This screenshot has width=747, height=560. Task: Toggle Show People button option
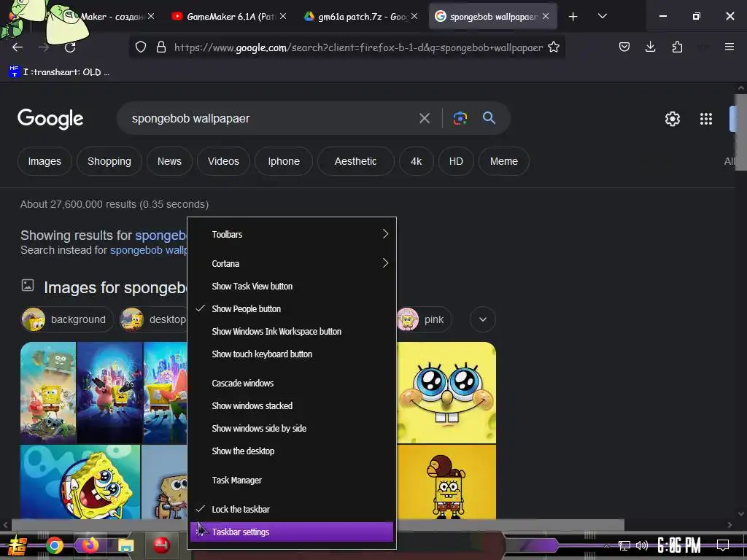pyautogui.click(x=292, y=308)
